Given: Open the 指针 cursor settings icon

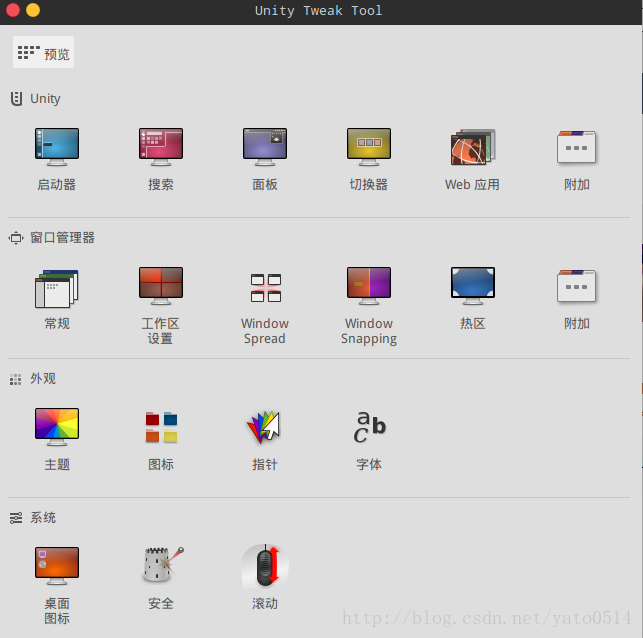Looking at the screenshot, I should click(x=264, y=427).
